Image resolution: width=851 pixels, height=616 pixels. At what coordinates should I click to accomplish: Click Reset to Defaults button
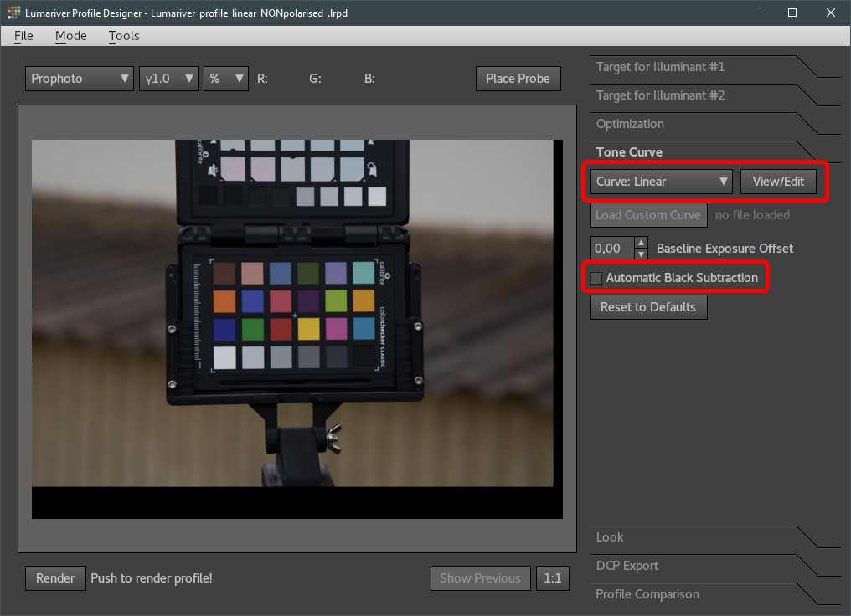(x=648, y=307)
